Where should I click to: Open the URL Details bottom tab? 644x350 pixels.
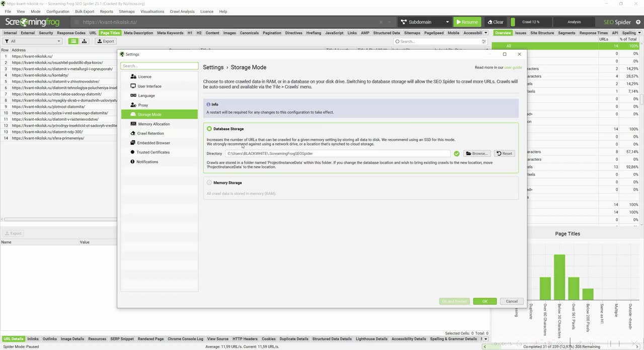13,339
